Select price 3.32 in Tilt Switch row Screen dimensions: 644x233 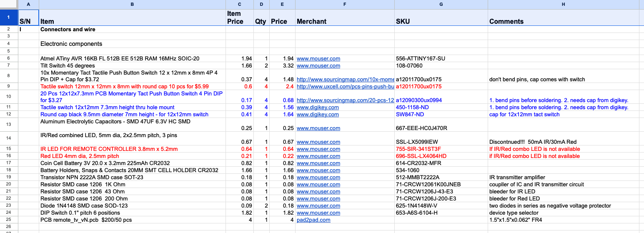tap(282, 66)
